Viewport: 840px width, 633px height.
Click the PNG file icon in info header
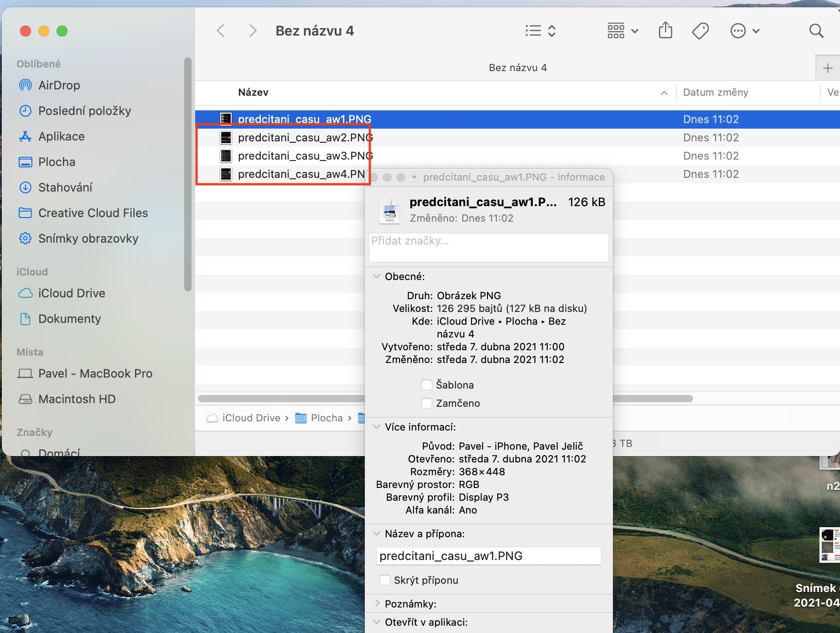click(389, 211)
